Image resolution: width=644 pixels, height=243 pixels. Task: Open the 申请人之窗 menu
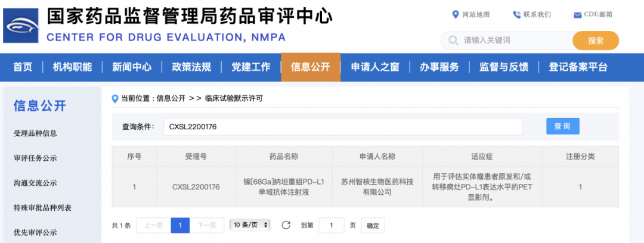tap(375, 67)
